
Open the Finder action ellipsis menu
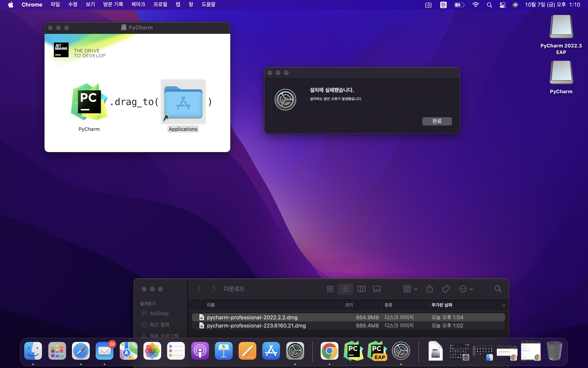tap(466, 289)
